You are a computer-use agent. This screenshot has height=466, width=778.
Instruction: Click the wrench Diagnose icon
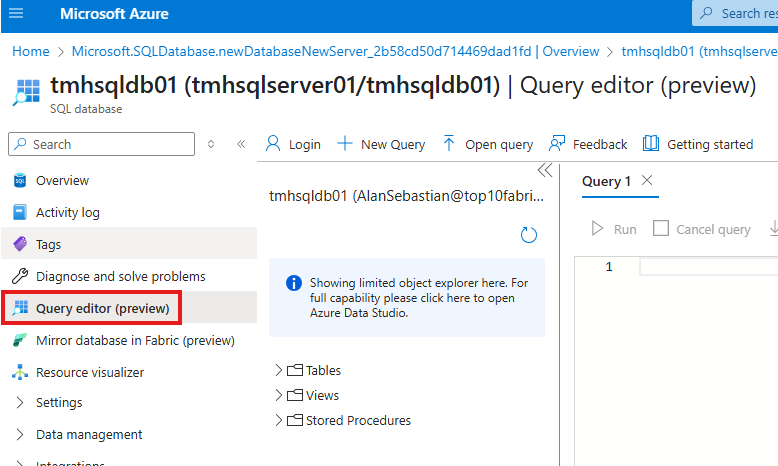tap(20, 276)
